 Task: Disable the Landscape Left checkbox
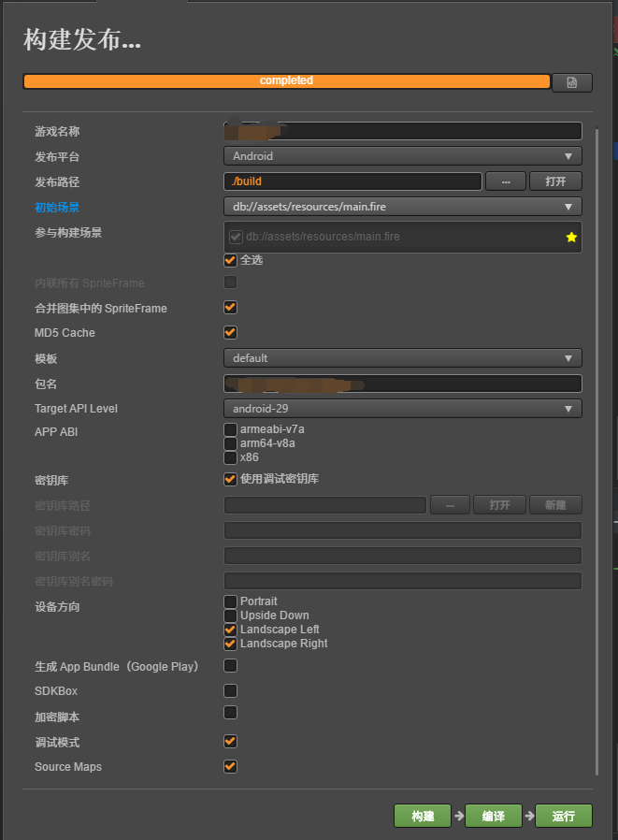[230, 630]
